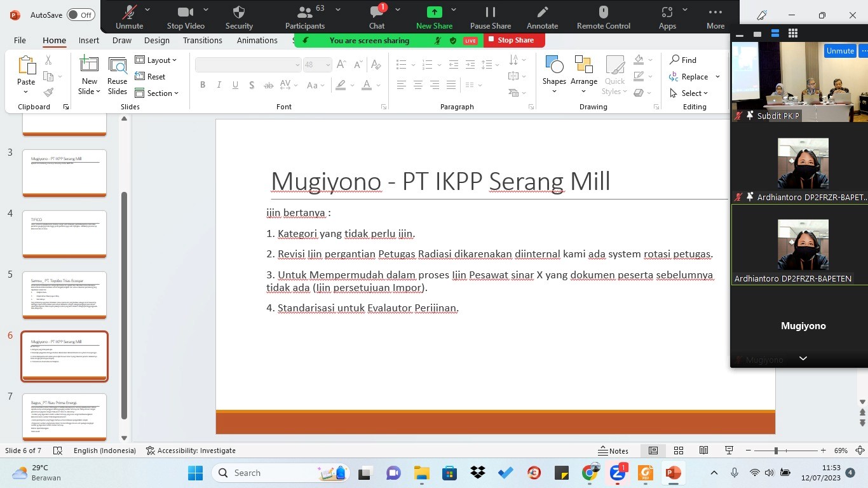868x488 pixels.
Task: Click the Annotate pencil icon in Zoom toolbar
Action: (542, 12)
